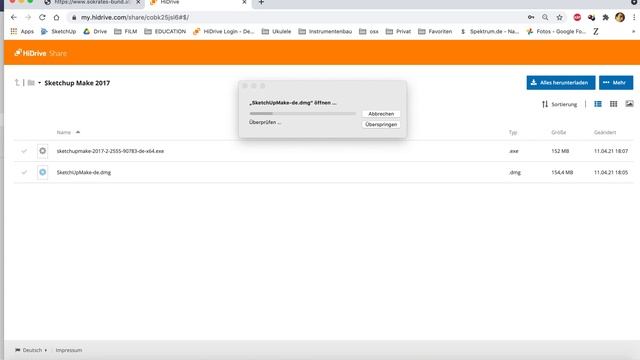The height and width of the screenshot is (360, 640).
Task: Expand the Sketchup Make 2017 folder dropdown
Action: coord(40,83)
